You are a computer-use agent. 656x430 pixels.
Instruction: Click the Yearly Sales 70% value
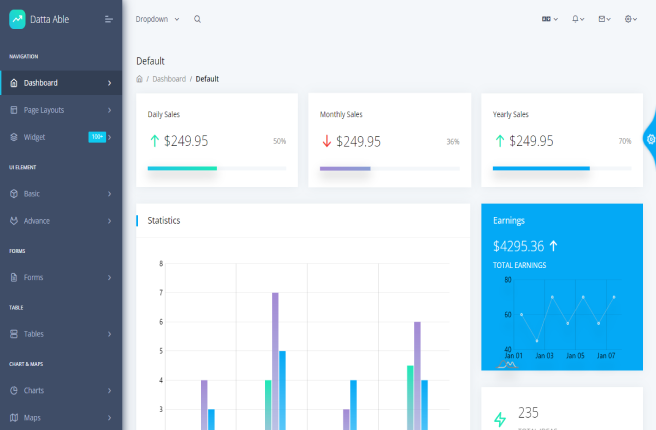pos(625,141)
